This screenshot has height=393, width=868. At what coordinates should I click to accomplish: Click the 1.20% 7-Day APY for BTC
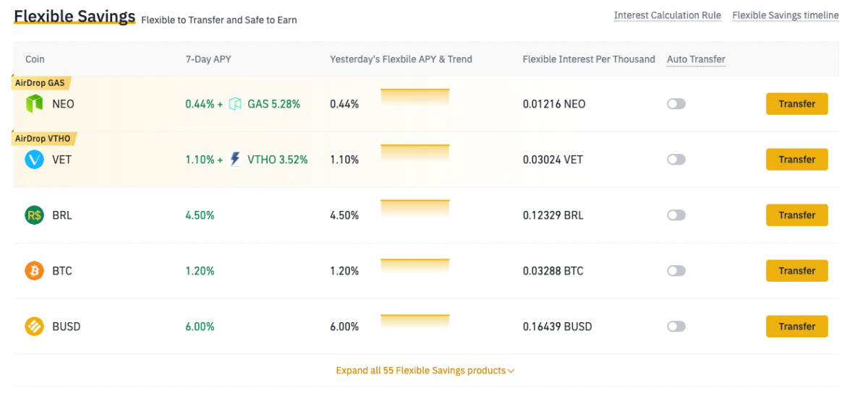pyautogui.click(x=200, y=271)
